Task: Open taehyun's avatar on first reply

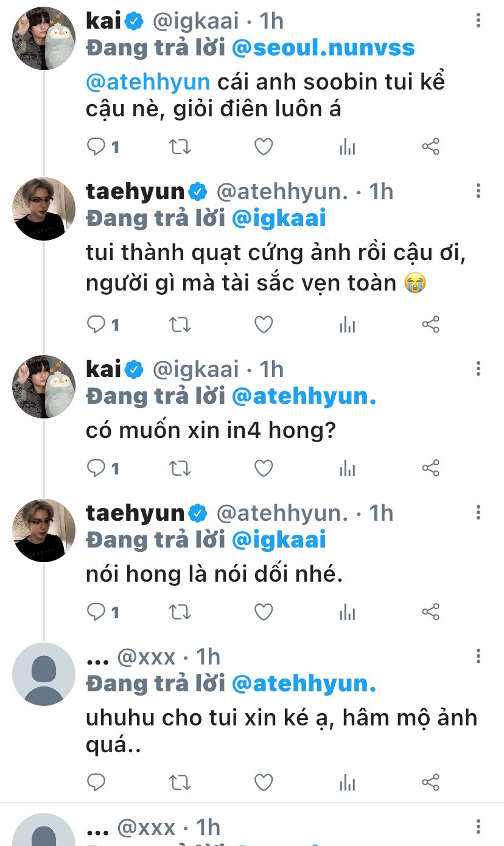Action: tap(44, 209)
